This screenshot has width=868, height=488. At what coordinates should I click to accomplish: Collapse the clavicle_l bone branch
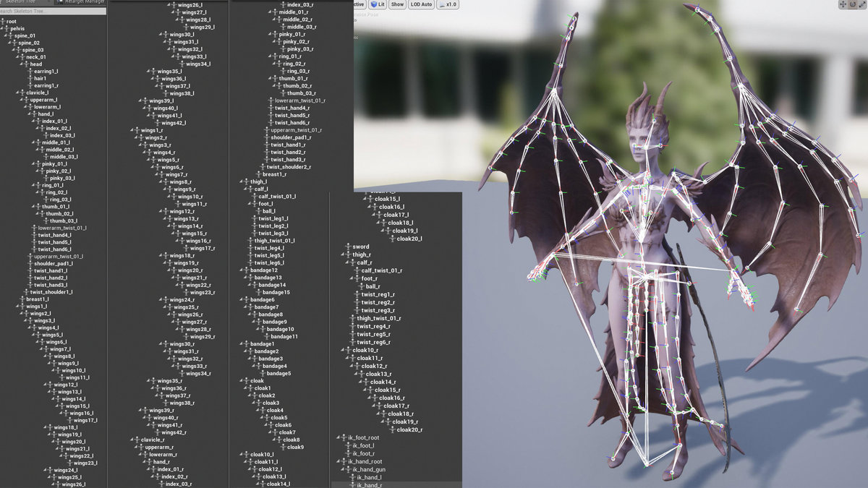point(18,93)
